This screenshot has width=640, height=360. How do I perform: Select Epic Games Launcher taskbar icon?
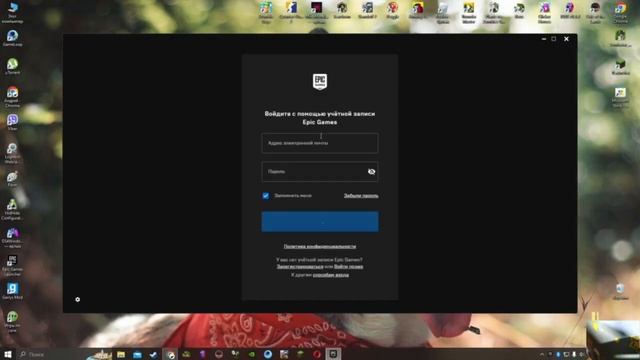pyautogui.click(x=333, y=354)
